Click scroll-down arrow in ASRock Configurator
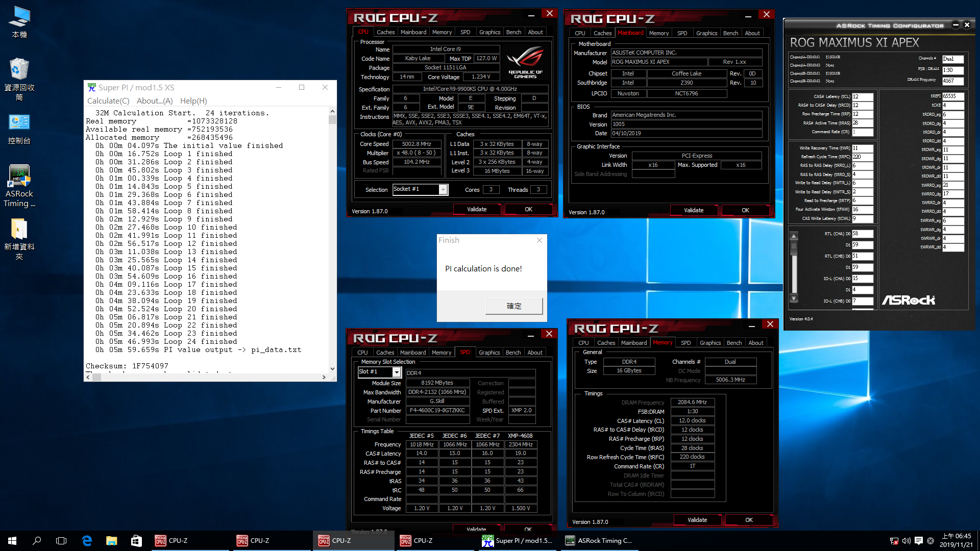 [794, 298]
